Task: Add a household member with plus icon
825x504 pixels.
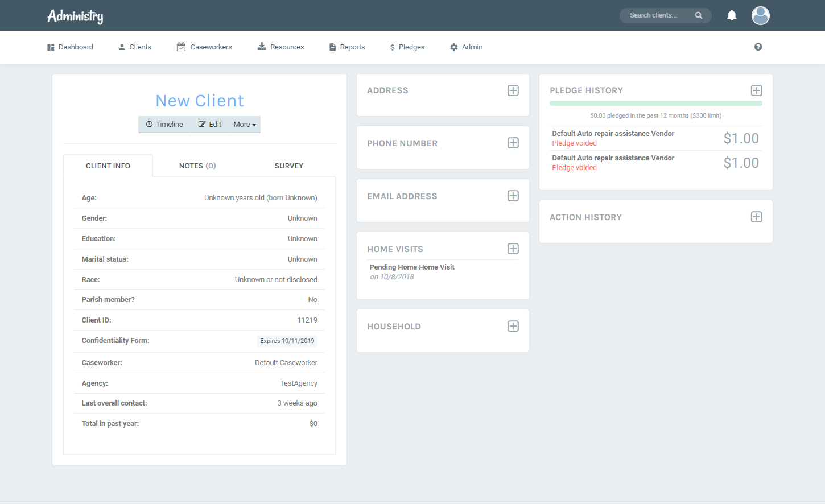Action: (513, 327)
